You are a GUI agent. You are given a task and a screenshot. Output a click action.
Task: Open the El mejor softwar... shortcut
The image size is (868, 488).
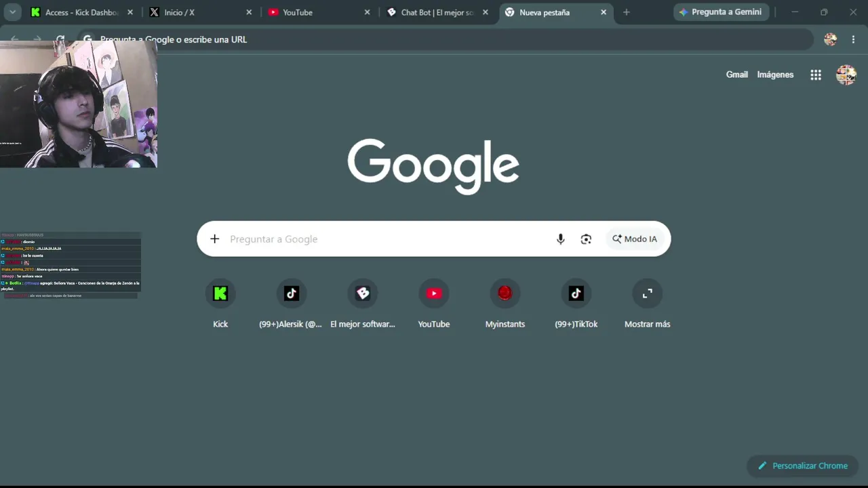coord(363,293)
